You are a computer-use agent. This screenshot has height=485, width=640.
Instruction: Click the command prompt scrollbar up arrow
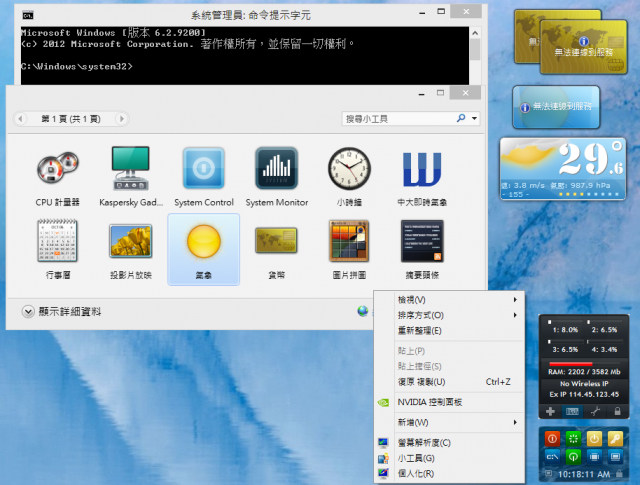475,33
